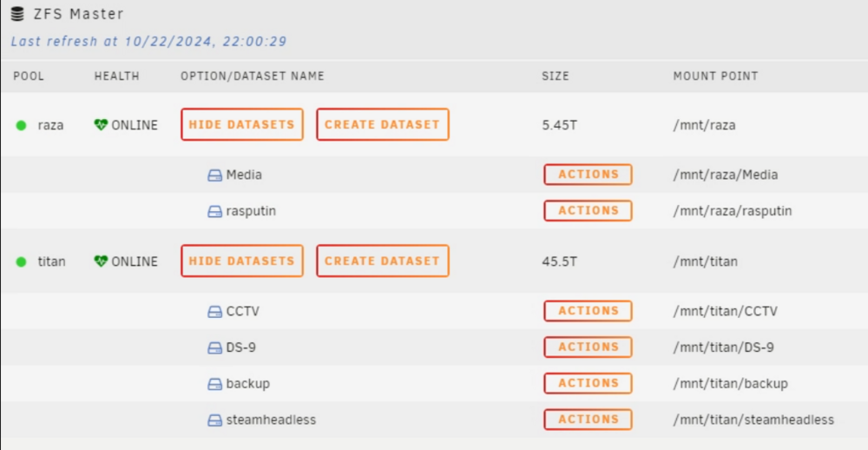
Task: Click the heartbeat health icon for raza
Action: click(x=101, y=125)
